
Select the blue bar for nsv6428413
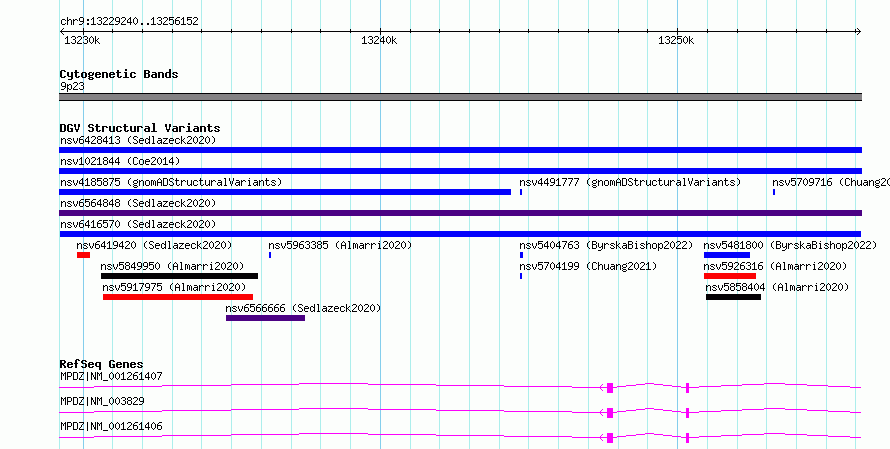pos(460,150)
